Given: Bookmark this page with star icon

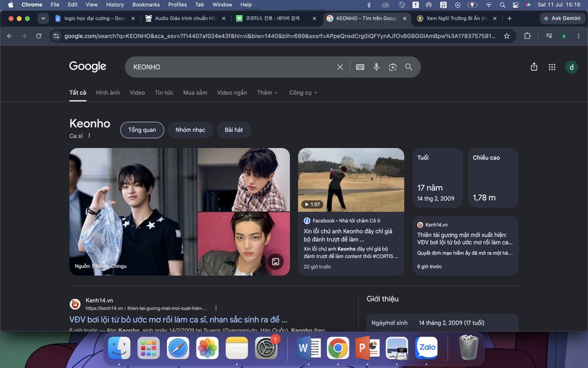Looking at the screenshot, I should click(x=507, y=36).
